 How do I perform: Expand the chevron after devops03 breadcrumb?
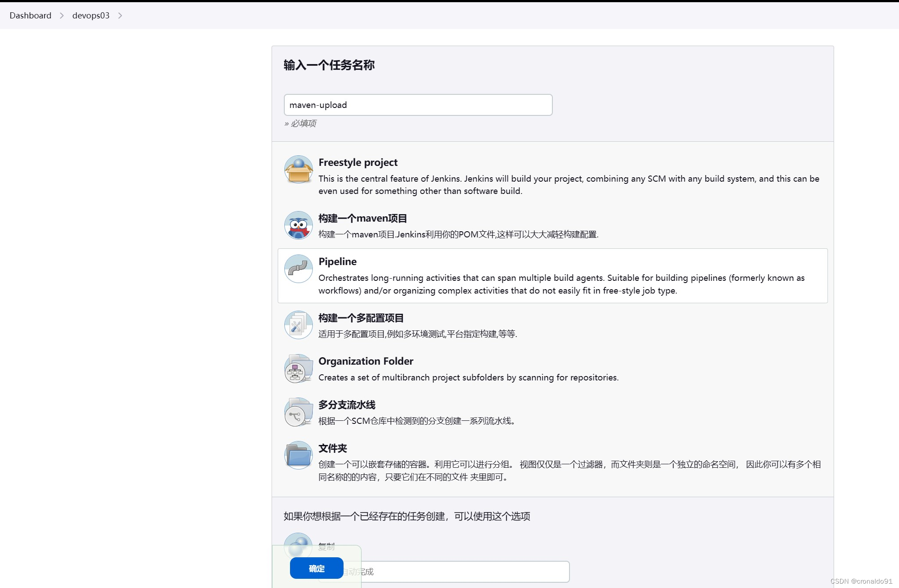click(x=120, y=15)
